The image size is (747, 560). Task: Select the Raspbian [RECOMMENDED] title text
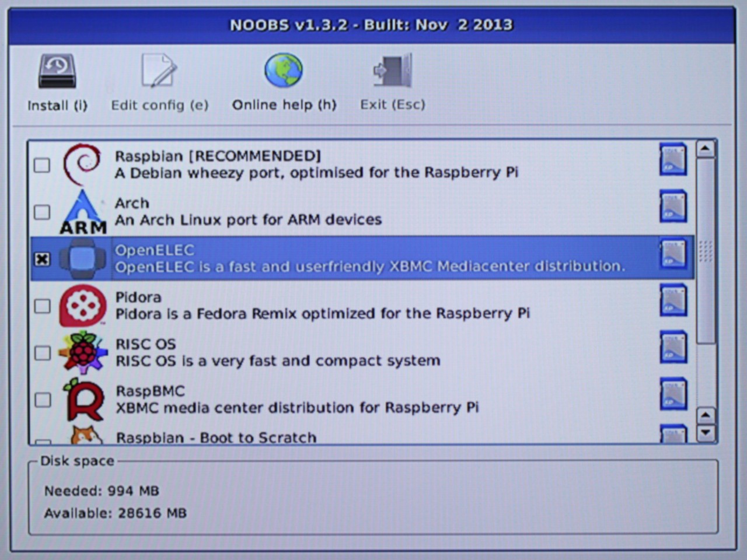click(x=218, y=156)
